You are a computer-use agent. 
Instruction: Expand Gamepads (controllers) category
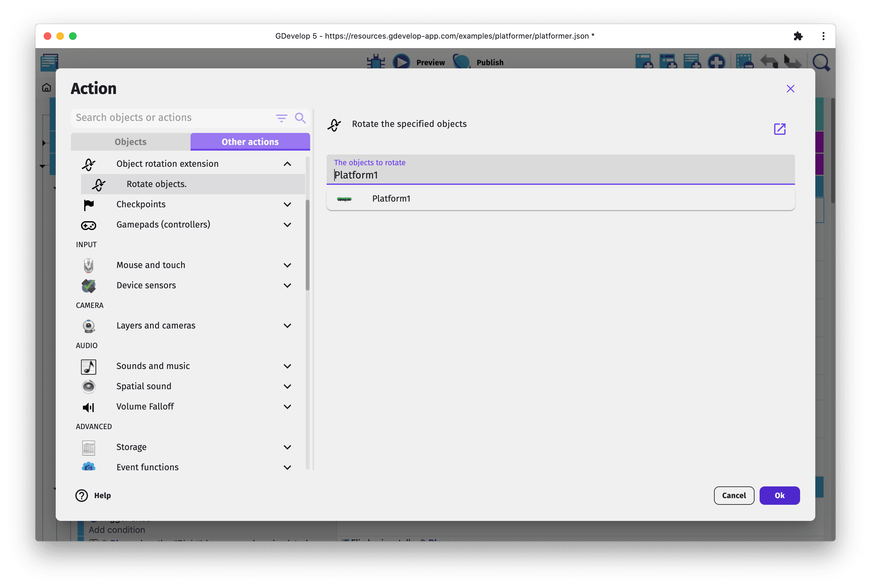(287, 225)
